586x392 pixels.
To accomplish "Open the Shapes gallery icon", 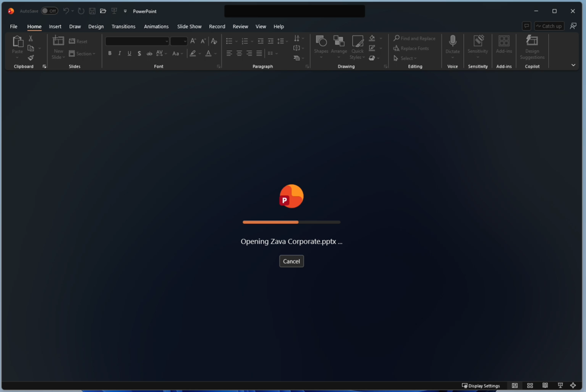I will (x=321, y=41).
